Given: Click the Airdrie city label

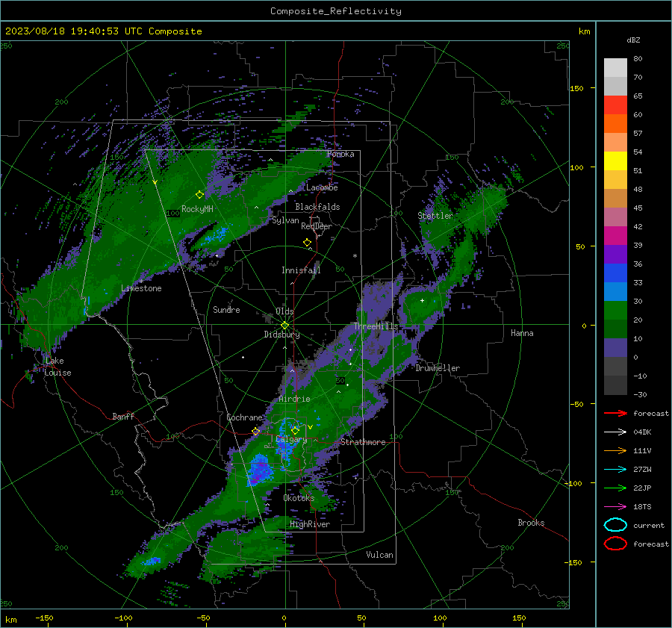Looking at the screenshot, I should click(x=294, y=399).
